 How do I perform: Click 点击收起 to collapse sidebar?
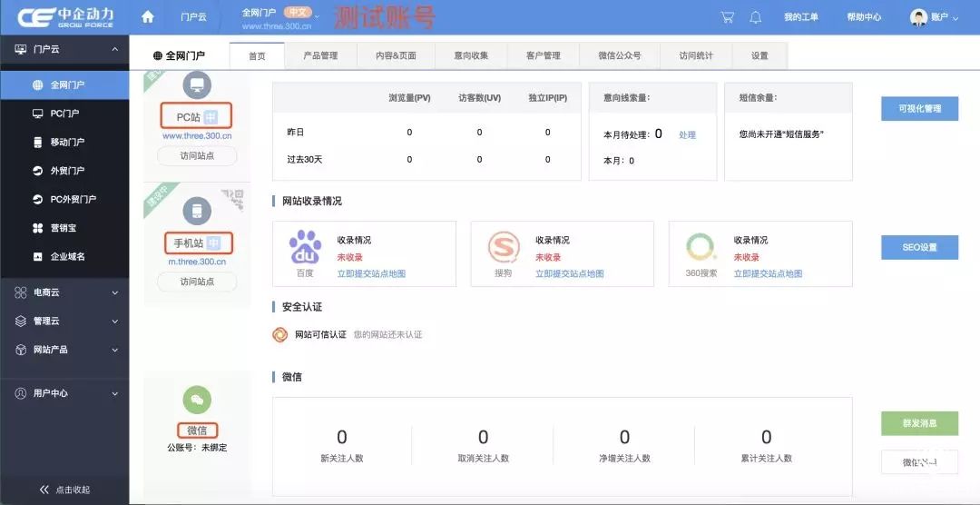tap(64, 490)
